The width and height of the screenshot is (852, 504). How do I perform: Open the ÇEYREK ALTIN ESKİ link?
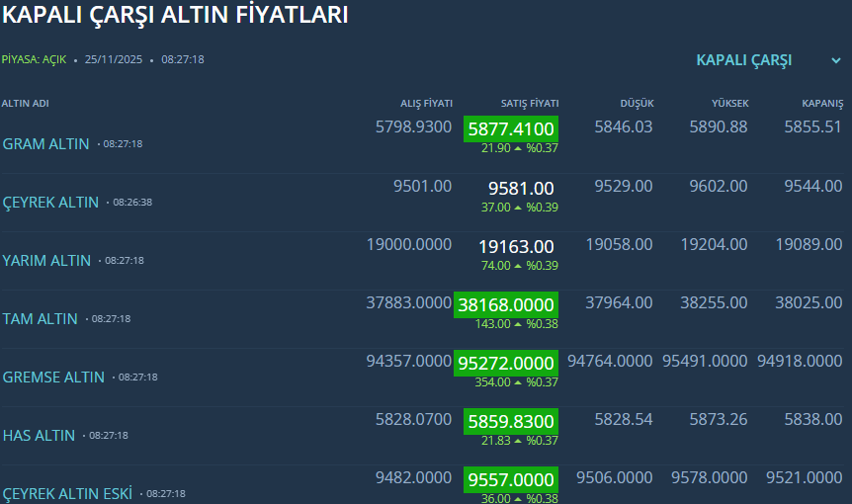pos(67,493)
